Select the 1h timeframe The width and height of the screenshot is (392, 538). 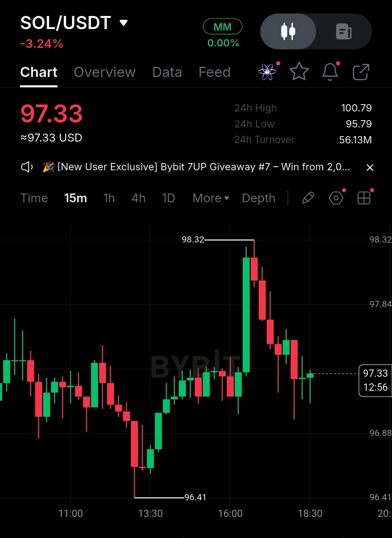[x=109, y=198]
